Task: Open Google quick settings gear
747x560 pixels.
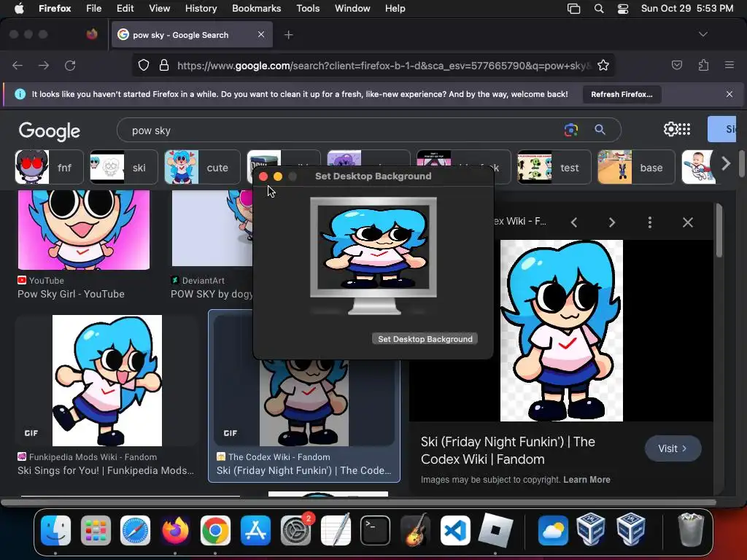Action: point(670,129)
